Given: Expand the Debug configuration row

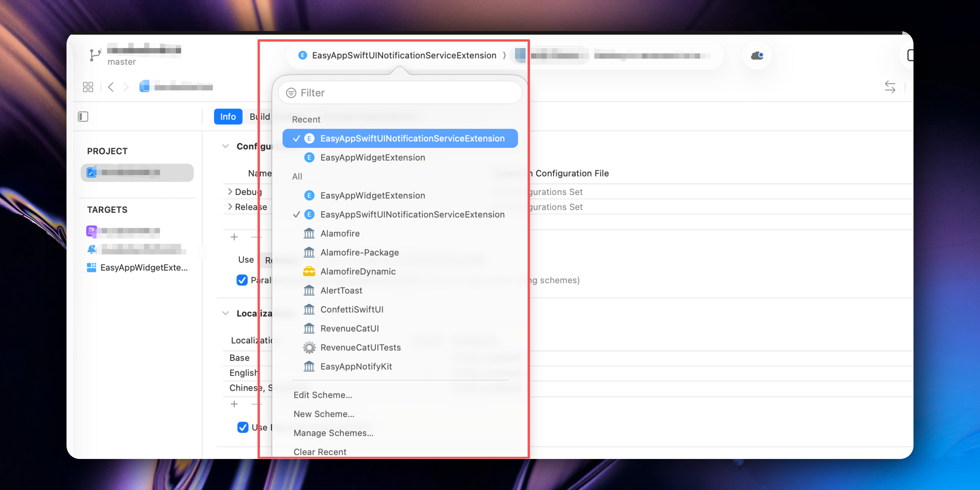Looking at the screenshot, I should [230, 191].
